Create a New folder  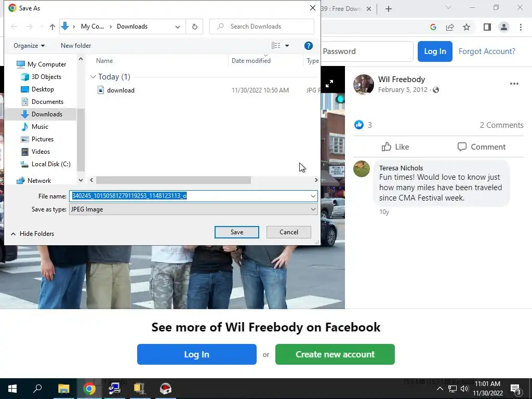pos(76,46)
